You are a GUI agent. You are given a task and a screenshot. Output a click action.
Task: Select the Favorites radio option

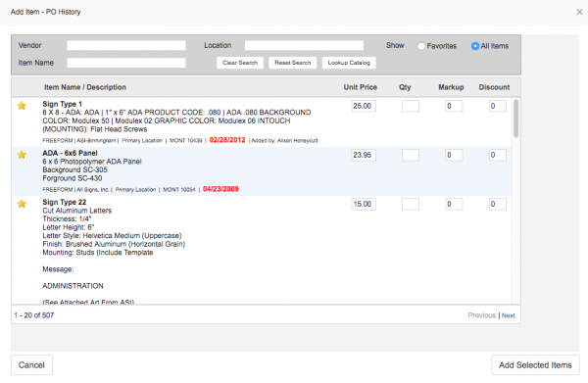(x=421, y=46)
